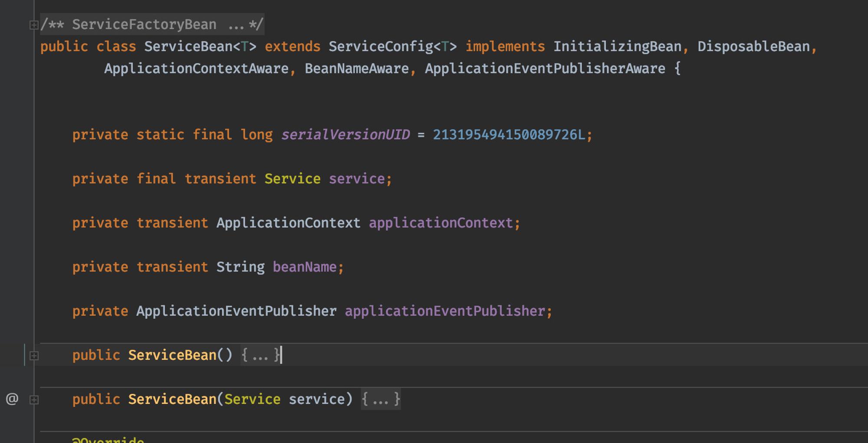
Task: Click the 'long' keyword before serialVersionUID
Action: 256,135
